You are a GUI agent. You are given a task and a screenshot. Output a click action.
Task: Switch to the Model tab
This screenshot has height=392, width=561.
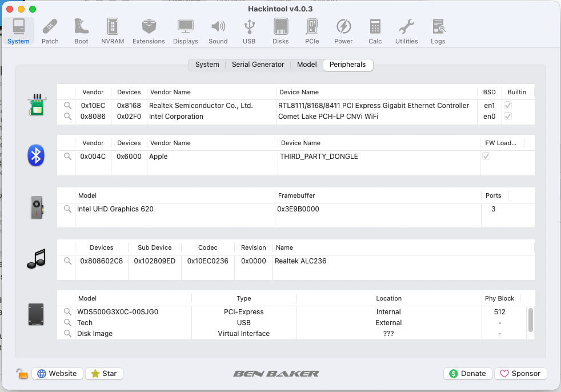coord(307,65)
